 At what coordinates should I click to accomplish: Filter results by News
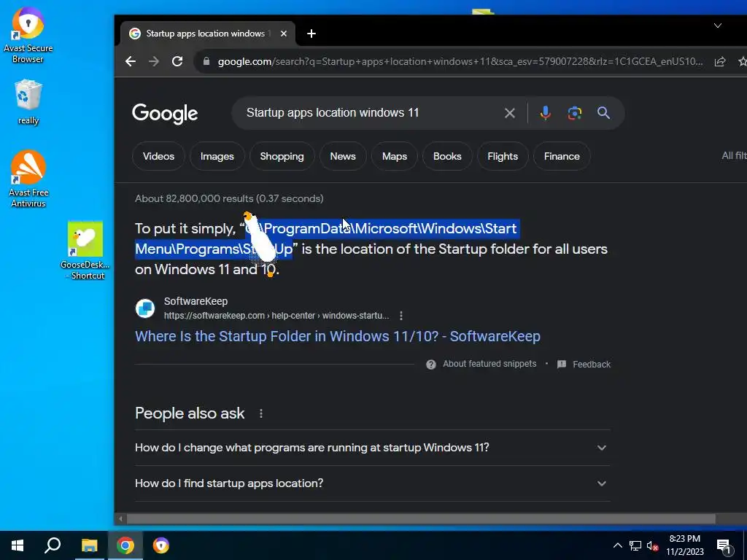pyautogui.click(x=343, y=156)
